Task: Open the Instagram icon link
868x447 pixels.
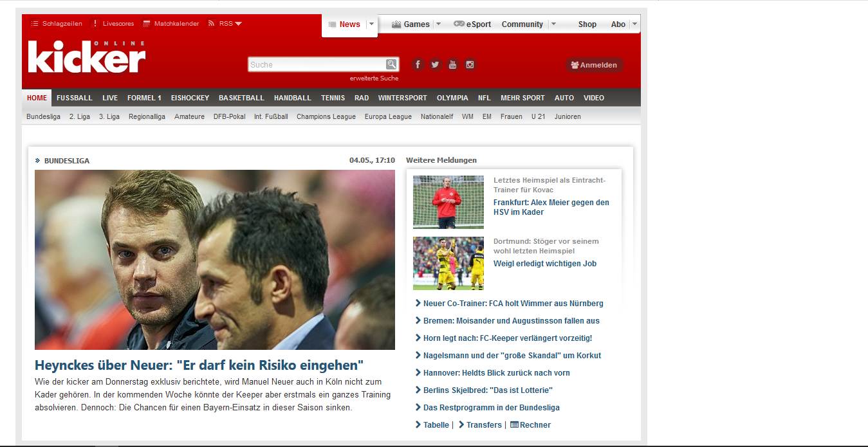Action: click(470, 64)
